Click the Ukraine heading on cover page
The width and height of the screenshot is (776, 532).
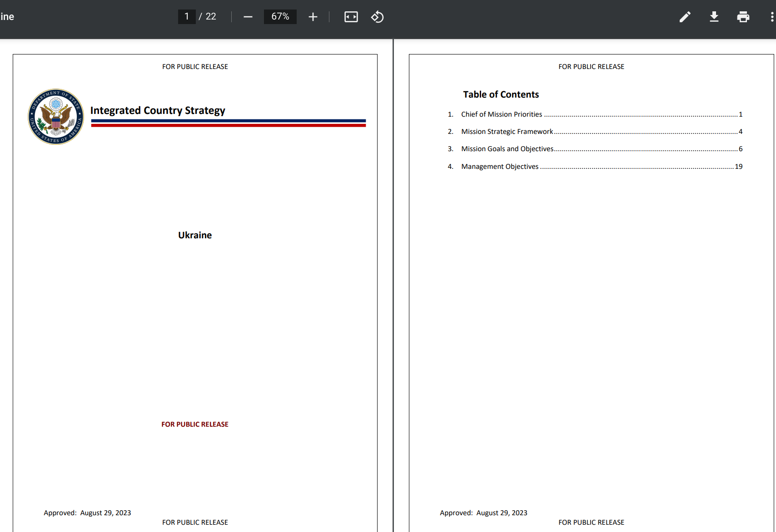195,235
